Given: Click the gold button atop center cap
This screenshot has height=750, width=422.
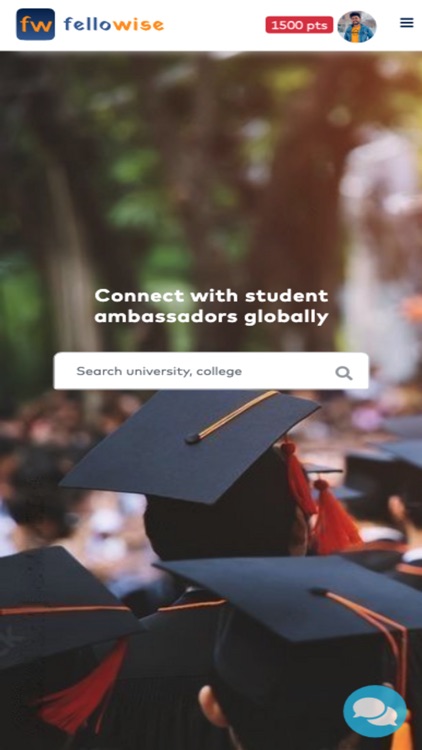Looking at the screenshot, I should [192, 438].
